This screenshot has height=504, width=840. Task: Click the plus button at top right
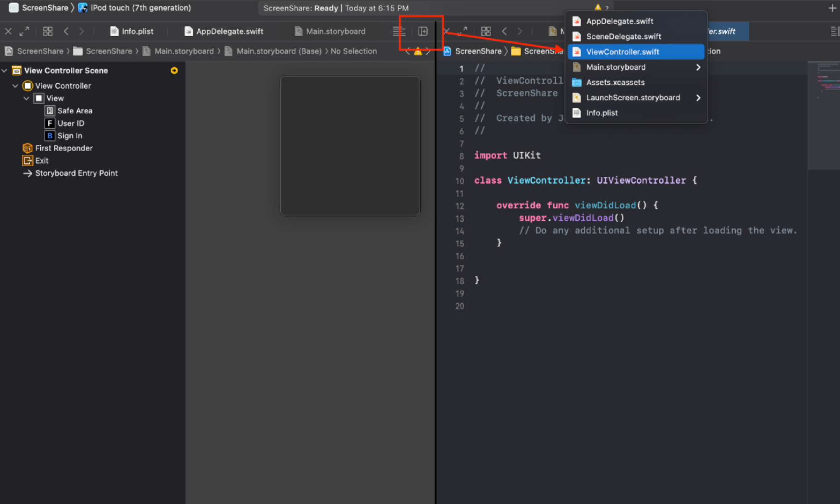tap(832, 8)
